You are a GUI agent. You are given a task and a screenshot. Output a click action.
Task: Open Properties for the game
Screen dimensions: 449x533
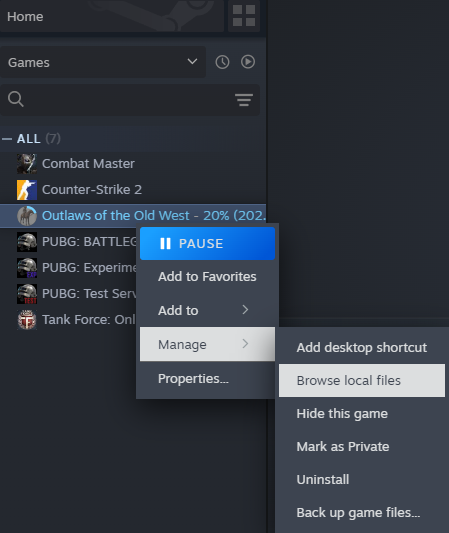point(207,379)
